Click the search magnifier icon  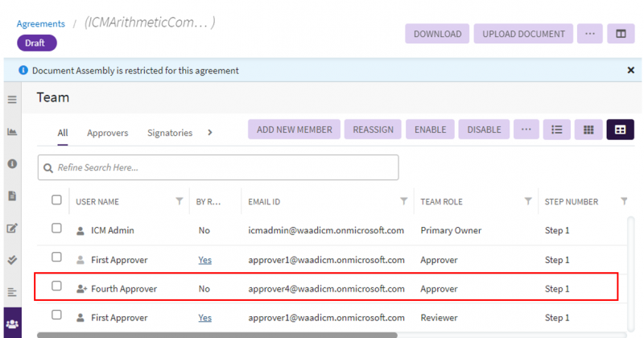[48, 168]
